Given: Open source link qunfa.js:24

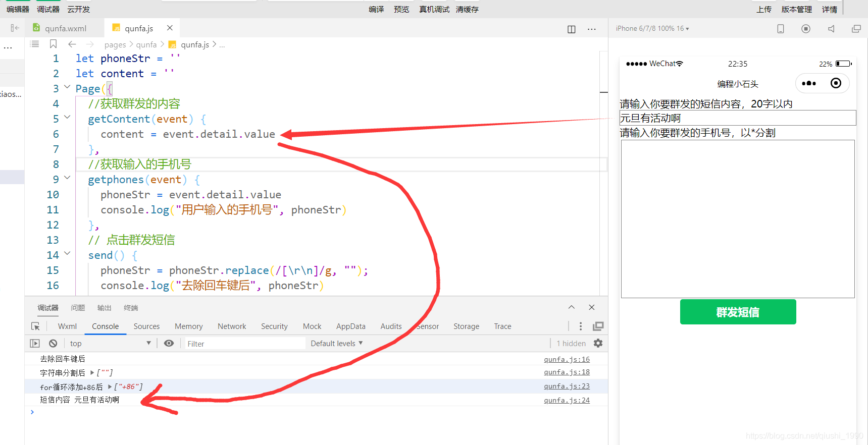Looking at the screenshot, I should pos(567,400).
